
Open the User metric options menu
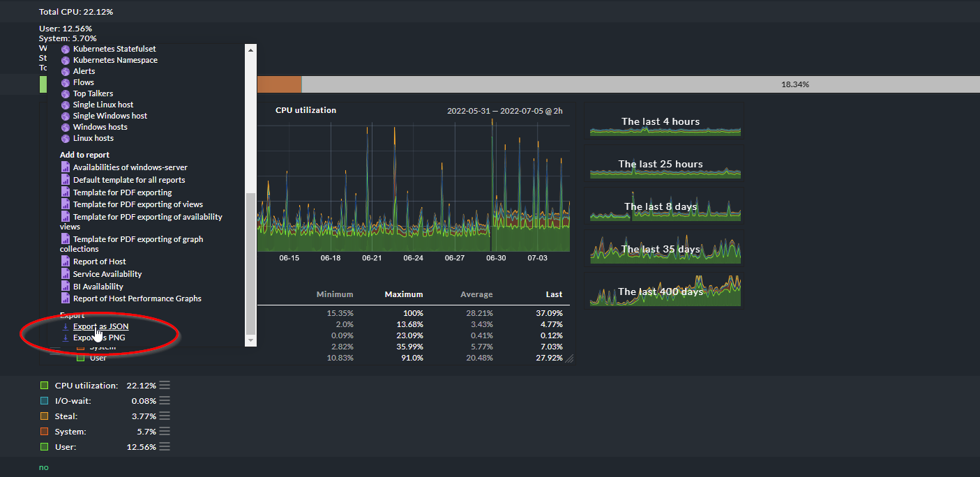tap(163, 446)
